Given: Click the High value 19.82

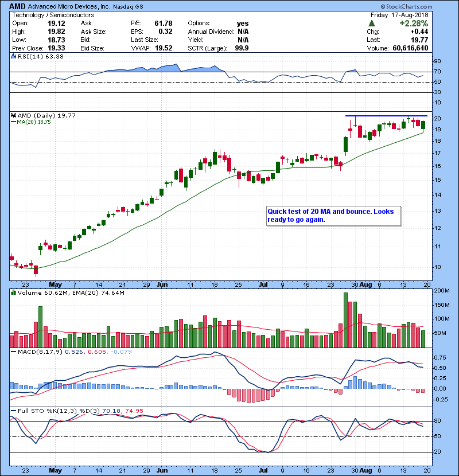Looking at the screenshot, I should (x=56, y=32).
